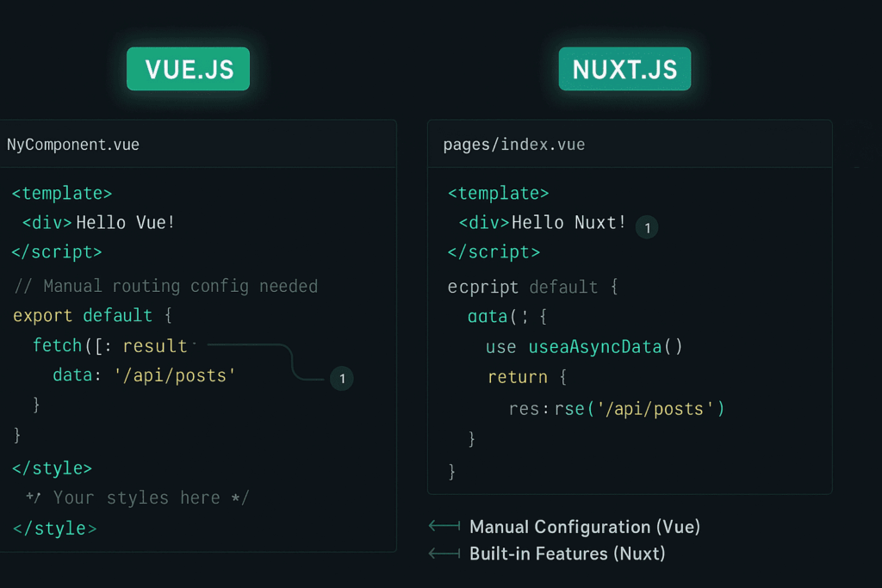Switch to the NyComponent.vue tab
The width and height of the screenshot is (882, 588).
(x=73, y=144)
